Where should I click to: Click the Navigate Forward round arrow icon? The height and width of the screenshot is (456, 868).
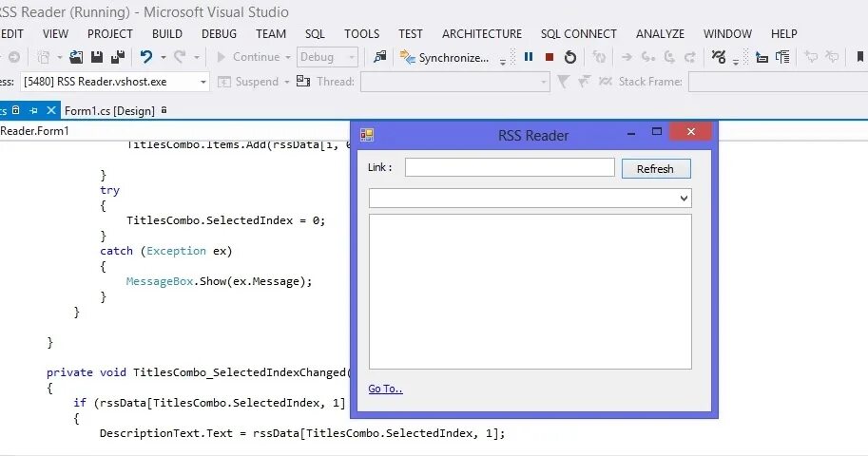[14, 57]
